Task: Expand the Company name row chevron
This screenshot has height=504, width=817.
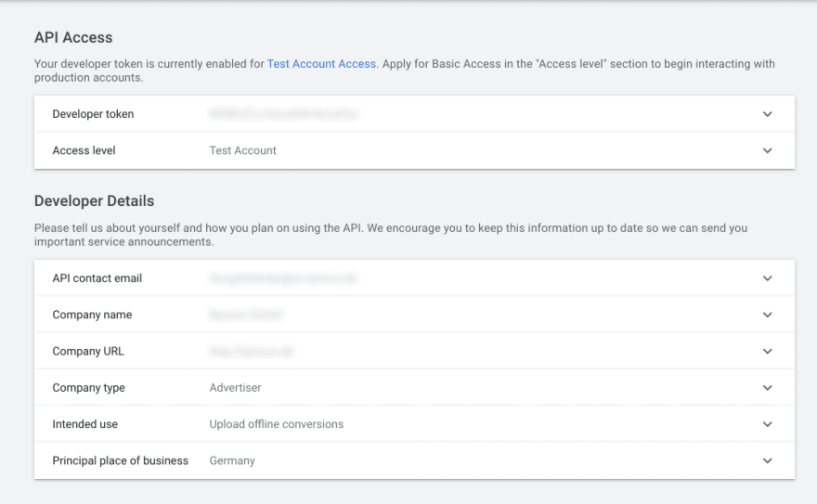Action: point(767,315)
